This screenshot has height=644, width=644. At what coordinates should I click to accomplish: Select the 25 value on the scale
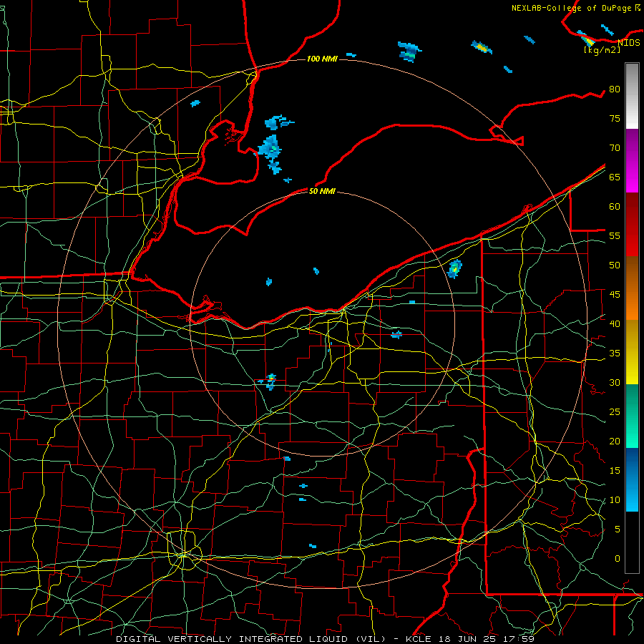click(x=615, y=412)
